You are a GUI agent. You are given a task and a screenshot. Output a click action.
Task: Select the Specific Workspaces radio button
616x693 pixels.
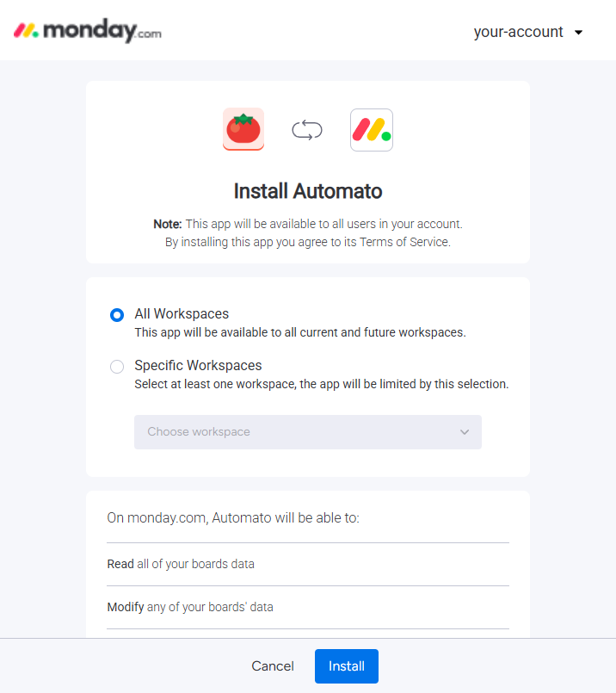coord(116,366)
